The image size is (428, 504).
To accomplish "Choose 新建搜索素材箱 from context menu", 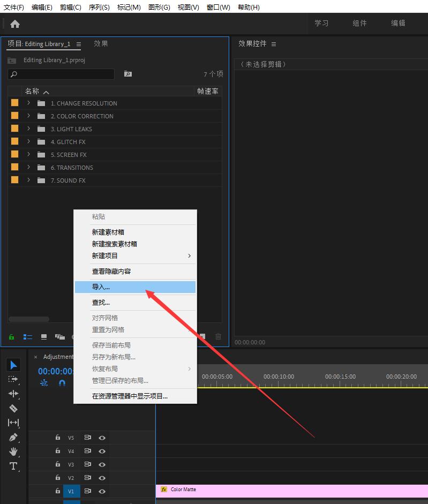I will [135, 244].
